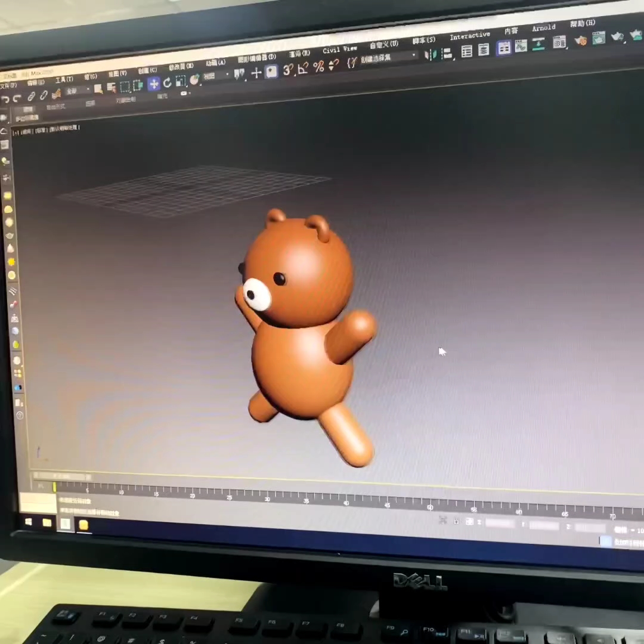
Task: Open the Interactive menu
Action: 470,36
